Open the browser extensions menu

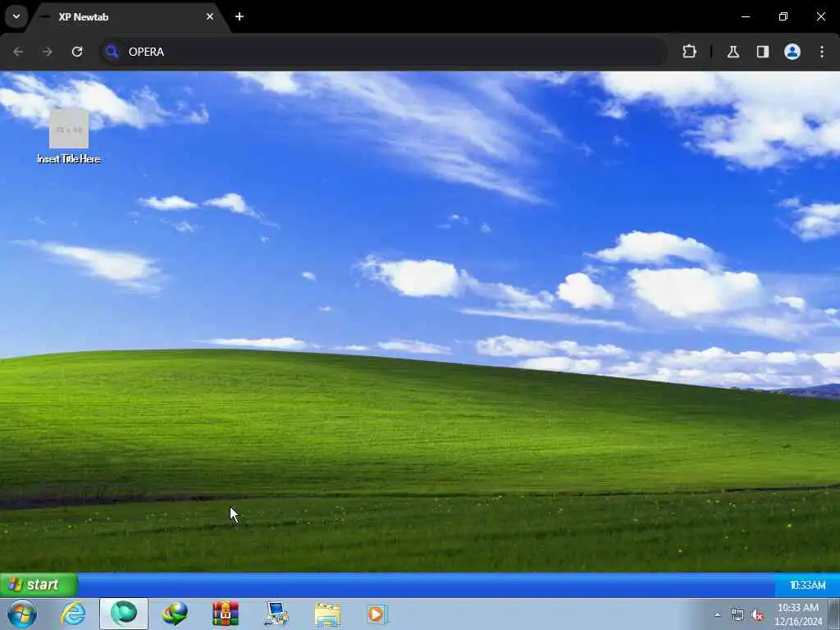click(689, 52)
